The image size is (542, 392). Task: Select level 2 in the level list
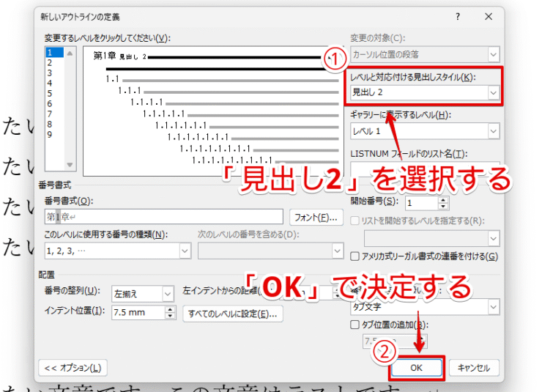pyautogui.click(x=54, y=62)
